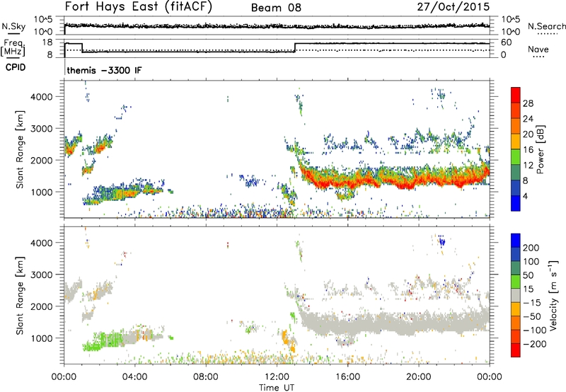Pick the bright blue swatch above 200 velocity
The image size is (566, 392).
516,241
